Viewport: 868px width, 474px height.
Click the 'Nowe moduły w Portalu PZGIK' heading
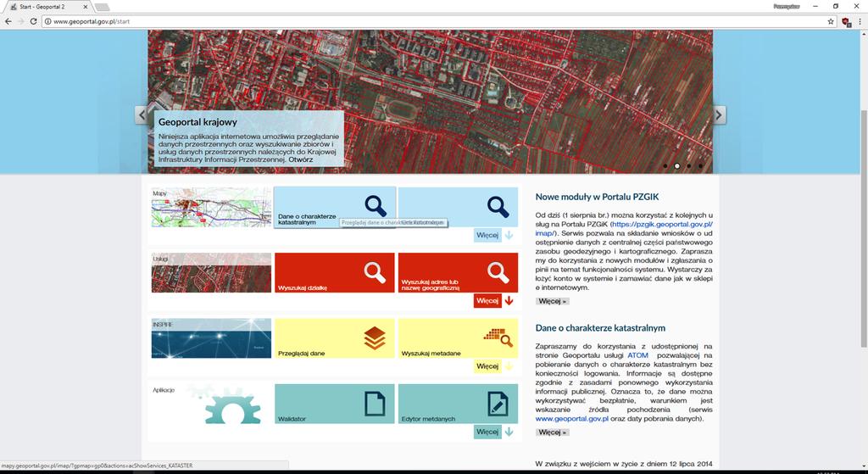pyautogui.click(x=597, y=197)
